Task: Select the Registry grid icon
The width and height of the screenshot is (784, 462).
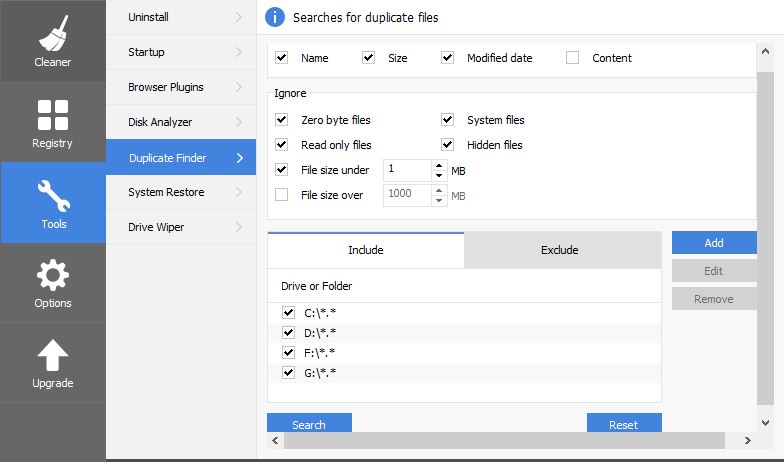Action: coord(52,114)
